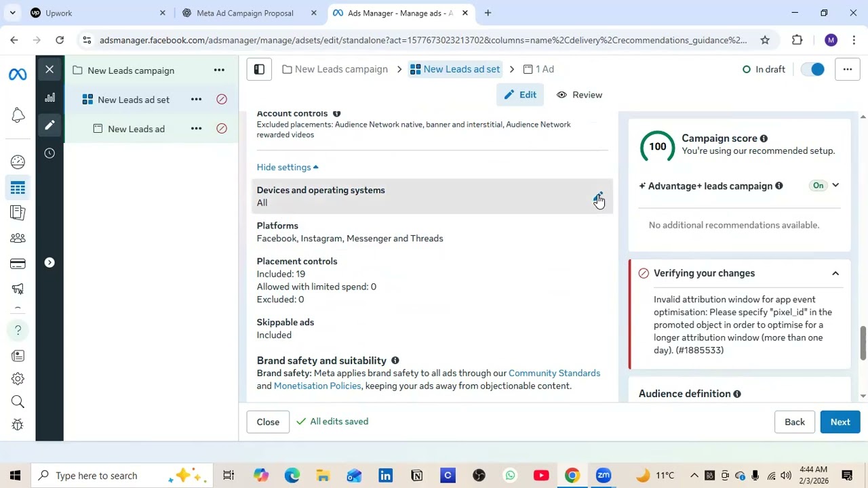Click the Next button
868x488 pixels.
840,422
